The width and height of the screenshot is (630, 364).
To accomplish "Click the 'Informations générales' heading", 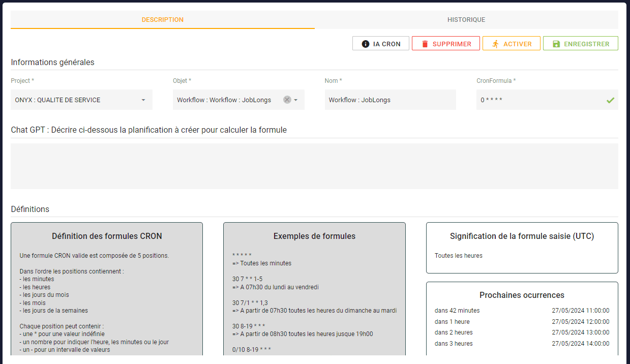I will click(x=52, y=62).
